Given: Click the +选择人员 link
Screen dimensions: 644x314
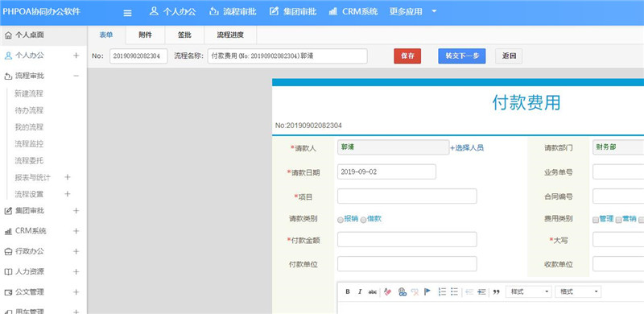Looking at the screenshot, I should tap(467, 148).
